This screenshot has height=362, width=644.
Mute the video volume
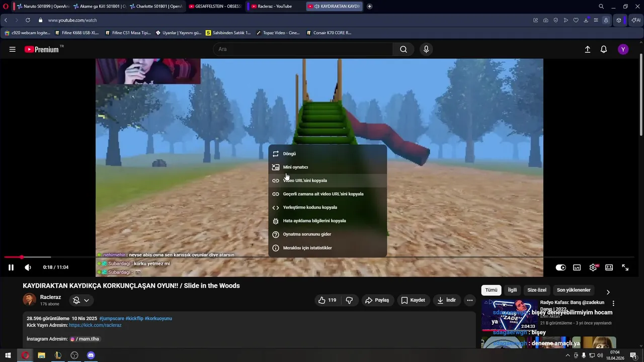(28, 267)
